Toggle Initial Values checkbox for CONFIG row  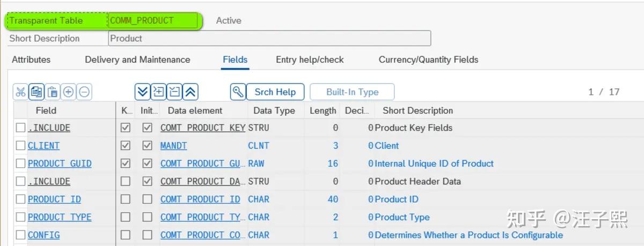point(147,235)
